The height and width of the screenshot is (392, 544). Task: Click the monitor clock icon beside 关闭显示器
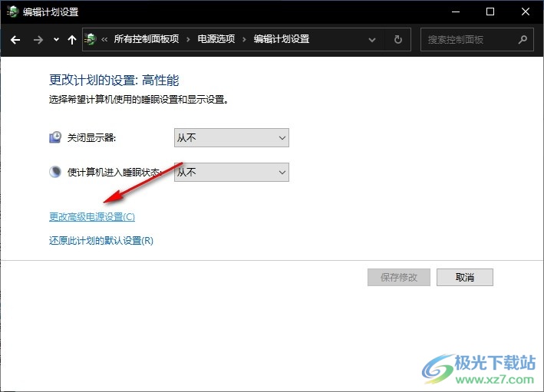pyautogui.click(x=55, y=137)
